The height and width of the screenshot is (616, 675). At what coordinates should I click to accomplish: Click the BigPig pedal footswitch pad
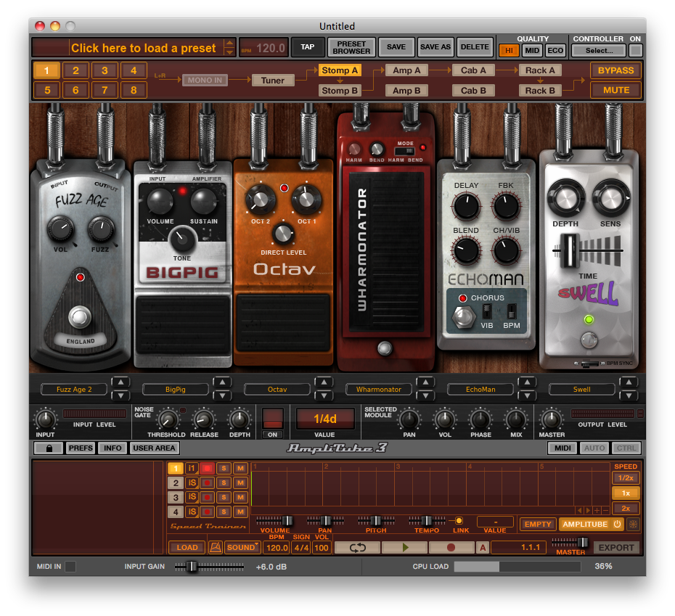(183, 325)
